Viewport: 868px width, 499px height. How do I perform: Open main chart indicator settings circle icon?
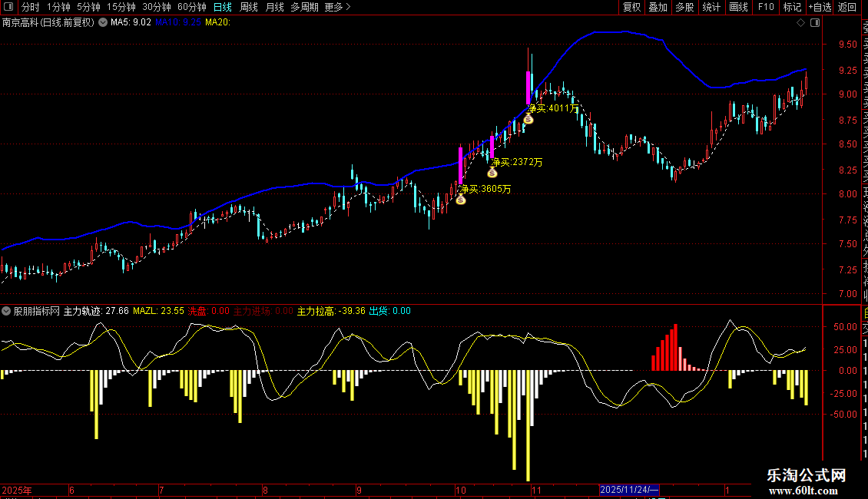(x=103, y=22)
